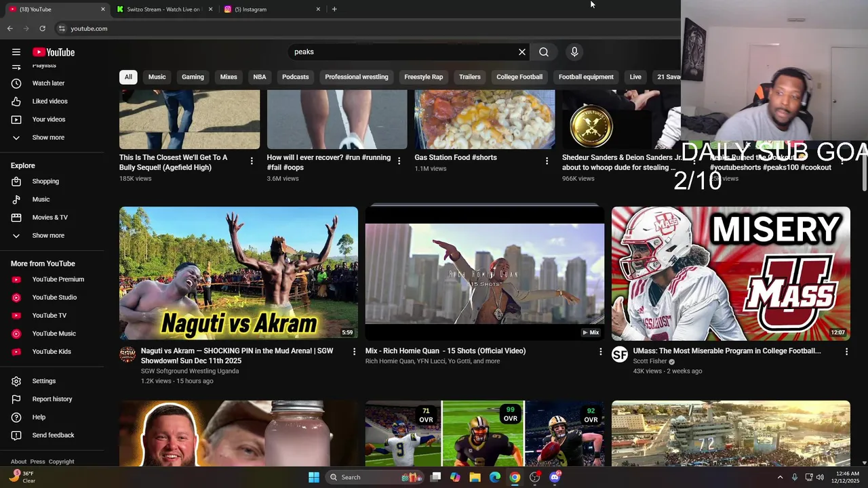Viewport: 868px width, 488px height.
Task: Switch to Instagram browser tab
Action: (x=271, y=9)
